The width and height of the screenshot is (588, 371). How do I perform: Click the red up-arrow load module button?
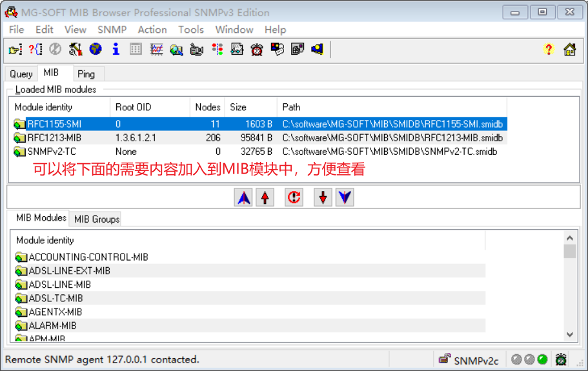[265, 197]
